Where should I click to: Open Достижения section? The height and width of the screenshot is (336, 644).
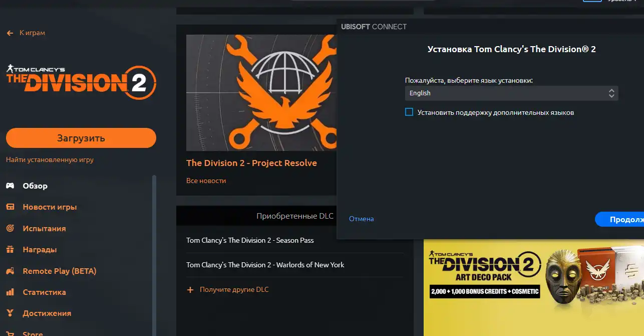47,313
